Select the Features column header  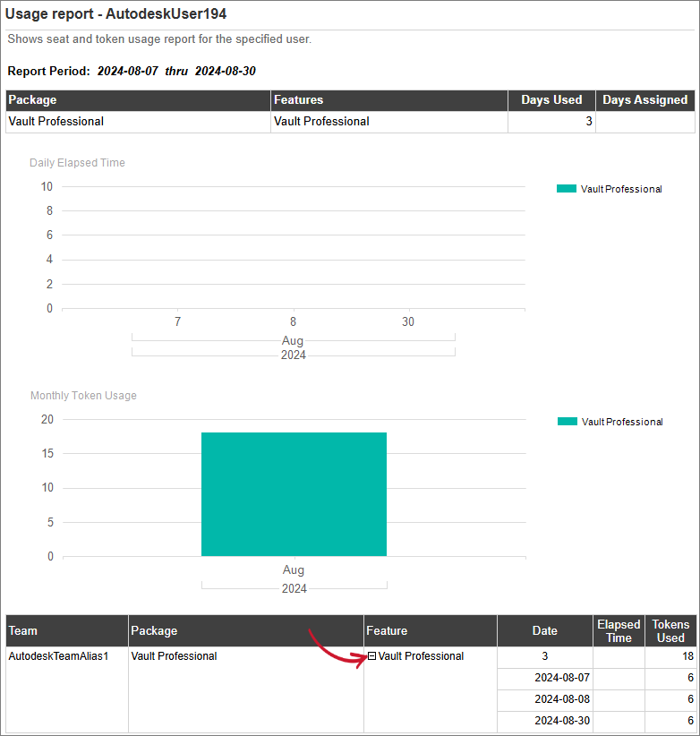point(389,100)
